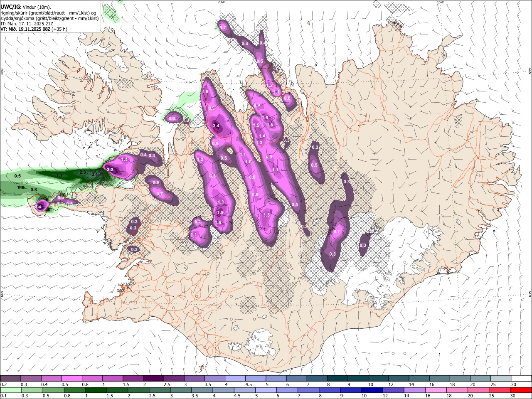Select the light pink 16–18 swatch, lower scale

point(436,390)
